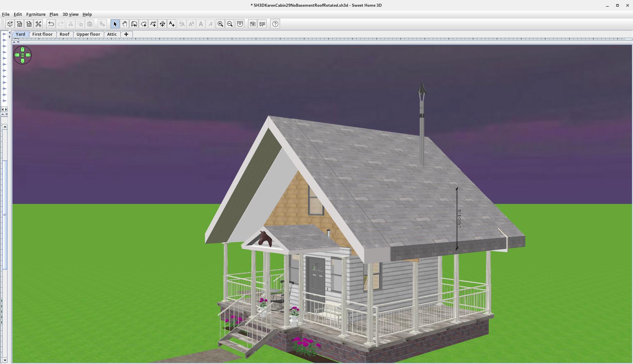Click the Help question mark button
This screenshot has width=633, height=364.
[x=275, y=24]
